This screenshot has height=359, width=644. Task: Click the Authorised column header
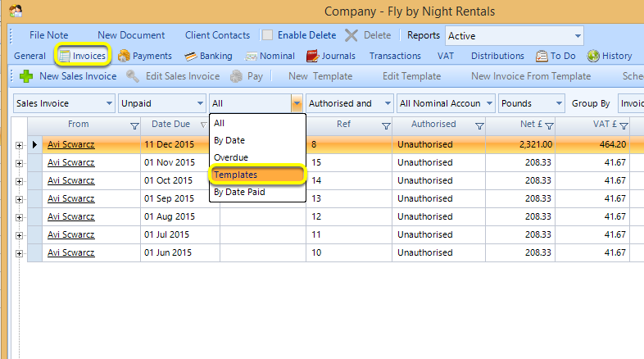(433, 124)
